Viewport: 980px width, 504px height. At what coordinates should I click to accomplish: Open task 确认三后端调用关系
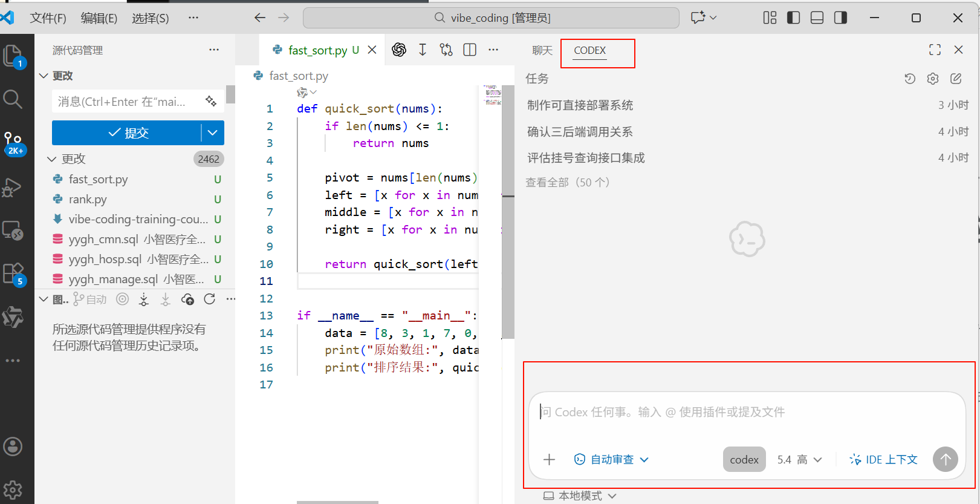[580, 132]
